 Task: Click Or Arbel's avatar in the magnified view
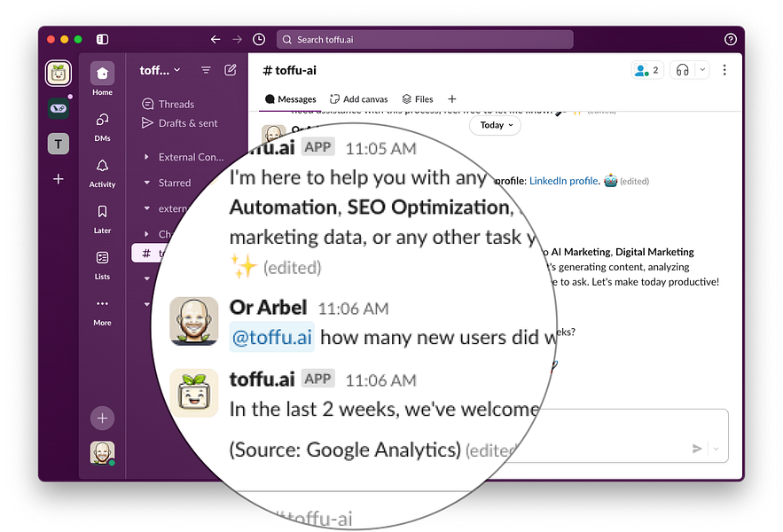194,321
